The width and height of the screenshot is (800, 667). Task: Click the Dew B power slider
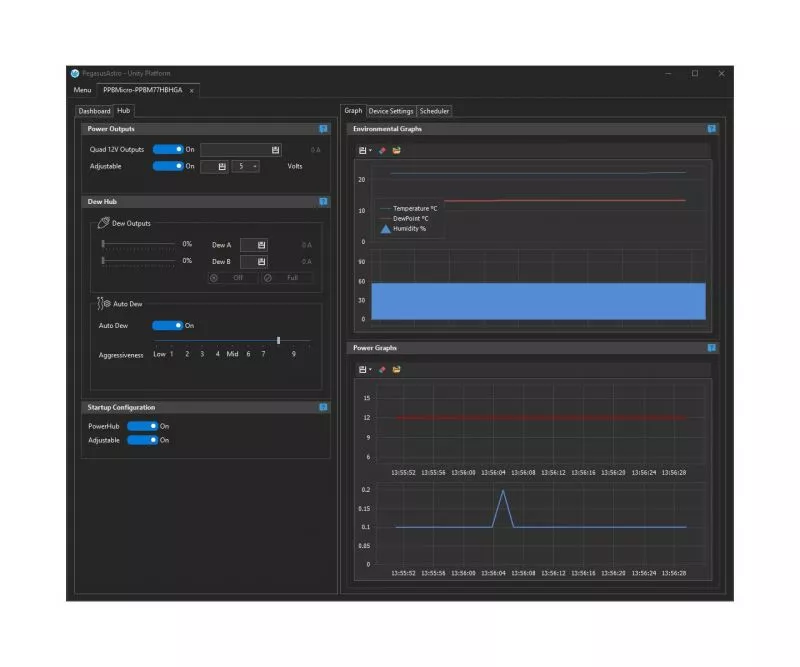(x=139, y=261)
